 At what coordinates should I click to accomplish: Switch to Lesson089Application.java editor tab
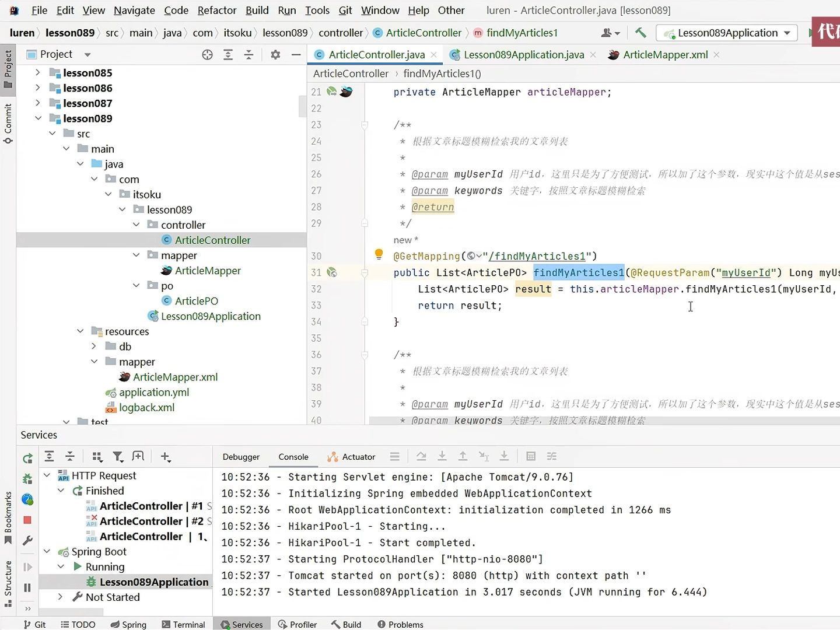[x=516, y=54]
